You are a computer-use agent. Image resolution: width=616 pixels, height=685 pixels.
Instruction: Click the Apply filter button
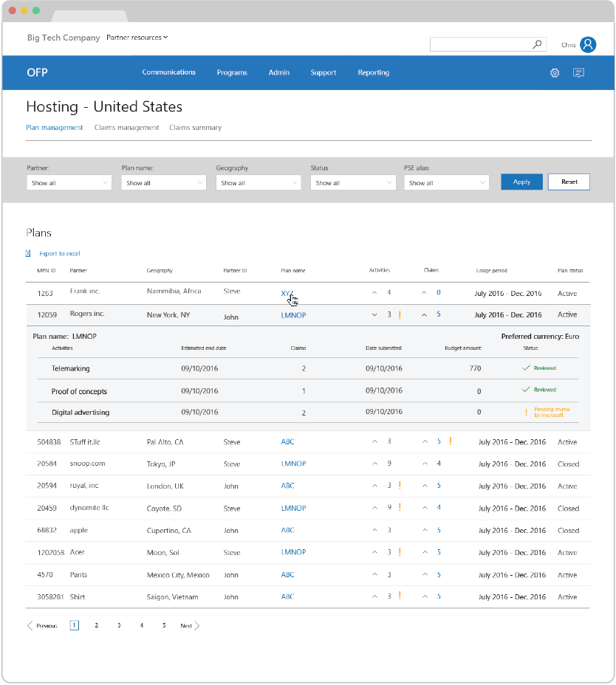[x=521, y=182]
